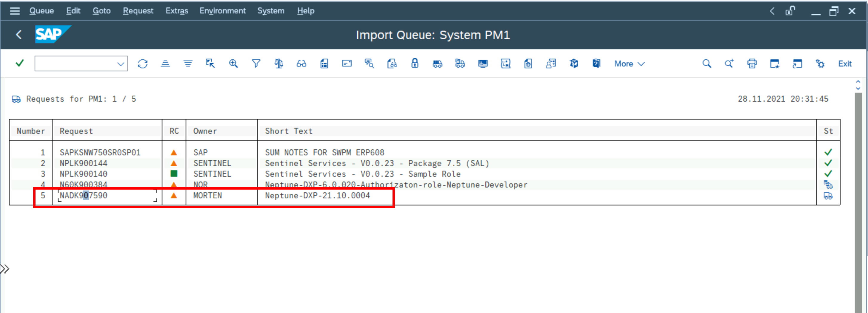Click the unlock padlock title bar icon

pos(790,11)
